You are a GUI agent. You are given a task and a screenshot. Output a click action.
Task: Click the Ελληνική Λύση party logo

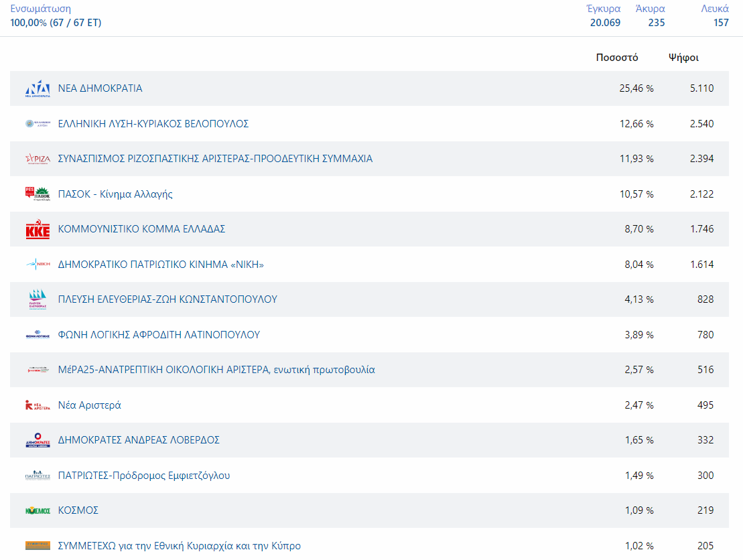[x=38, y=124]
